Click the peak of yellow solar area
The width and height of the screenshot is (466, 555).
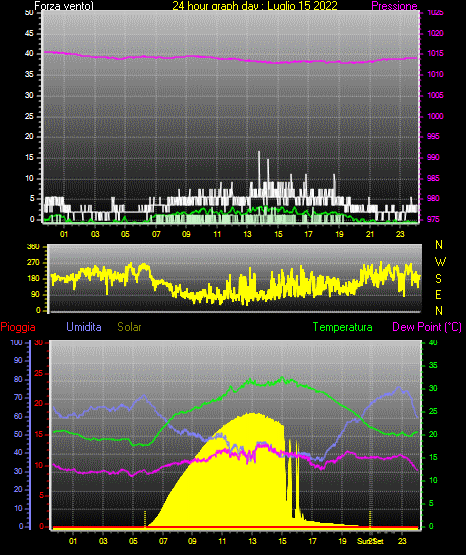pyautogui.click(x=252, y=414)
